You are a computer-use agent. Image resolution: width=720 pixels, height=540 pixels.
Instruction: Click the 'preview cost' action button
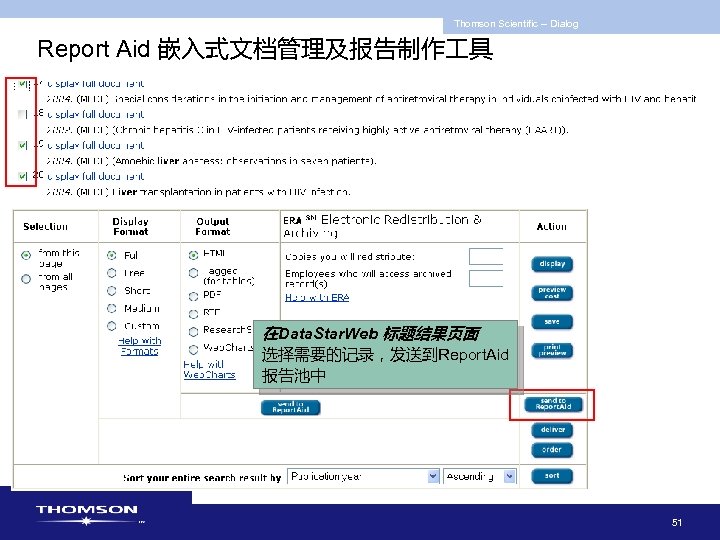(x=552, y=293)
